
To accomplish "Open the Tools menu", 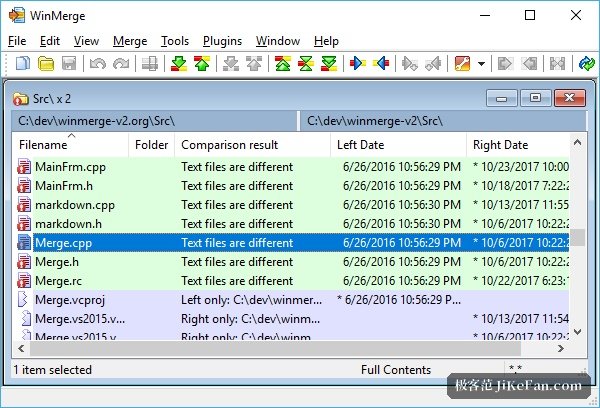I will tap(175, 41).
